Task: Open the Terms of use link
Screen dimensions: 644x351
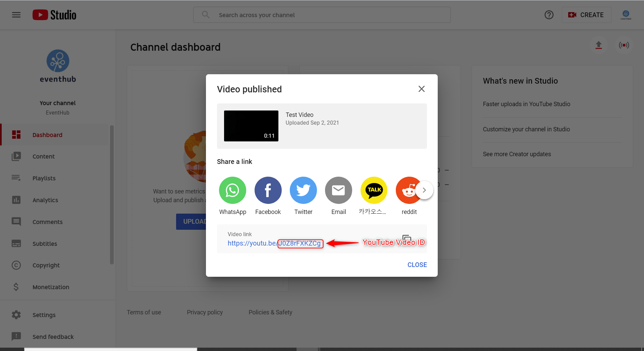Action: pyautogui.click(x=144, y=312)
